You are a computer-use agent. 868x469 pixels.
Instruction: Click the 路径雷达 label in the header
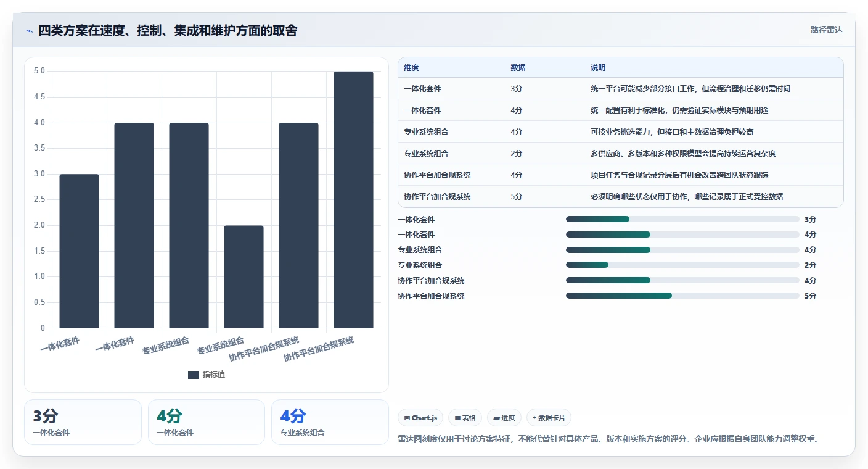click(x=826, y=30)
